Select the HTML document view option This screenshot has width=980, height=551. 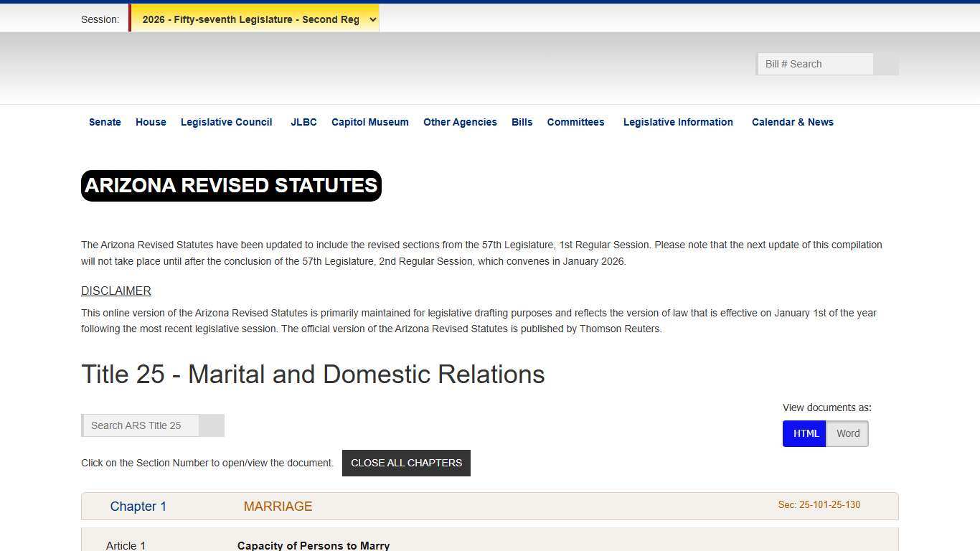point(804,433)
